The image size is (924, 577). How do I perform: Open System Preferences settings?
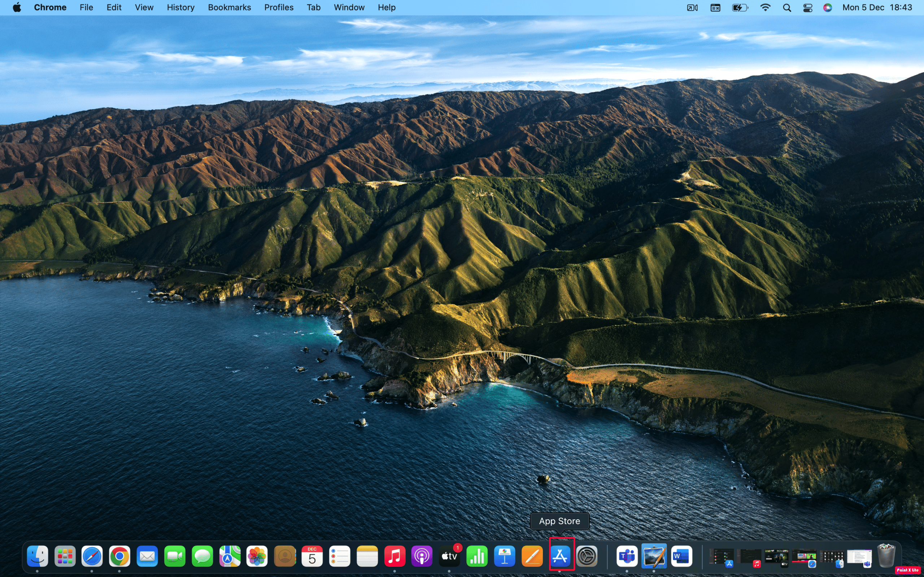pyautogui.click(x=587, y=556)
